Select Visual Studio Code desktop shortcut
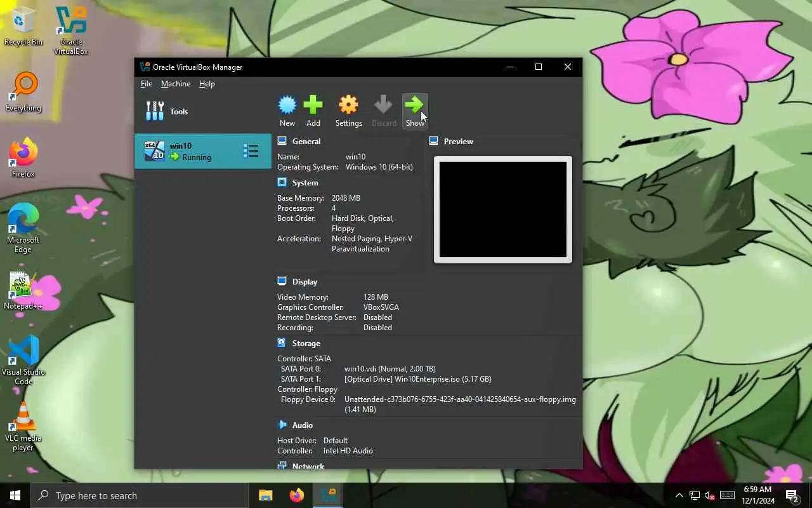 23,361
